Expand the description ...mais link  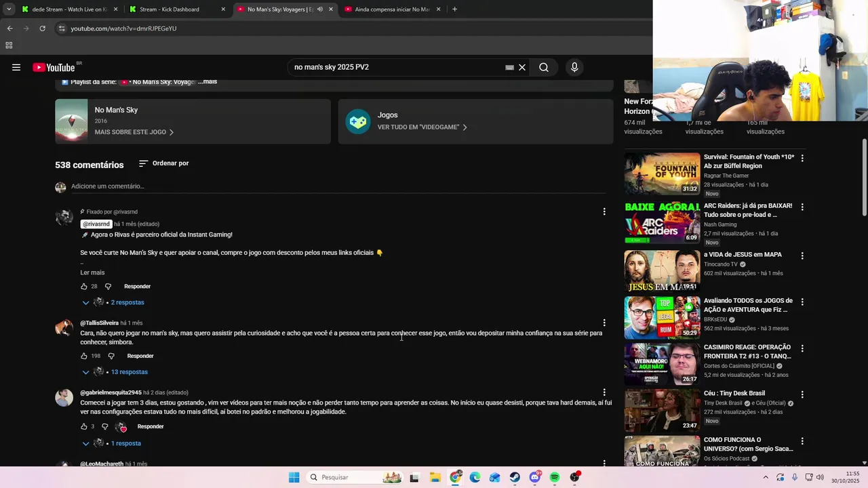point(208,82)
